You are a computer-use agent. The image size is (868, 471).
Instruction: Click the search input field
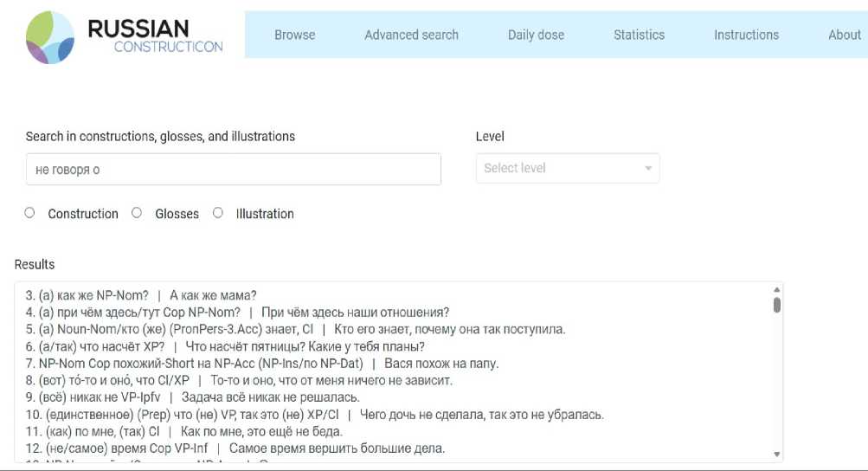click(x=233, y=170)
